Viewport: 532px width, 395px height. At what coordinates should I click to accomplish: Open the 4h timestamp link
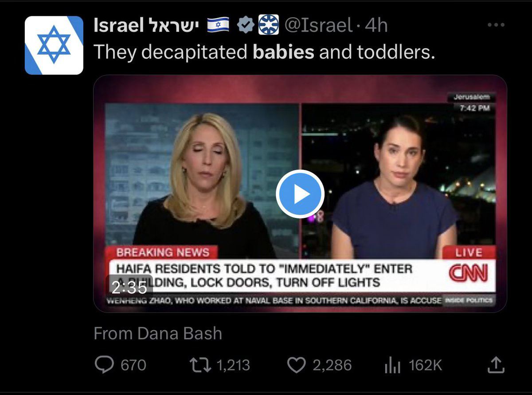click(x=376, y=25)
